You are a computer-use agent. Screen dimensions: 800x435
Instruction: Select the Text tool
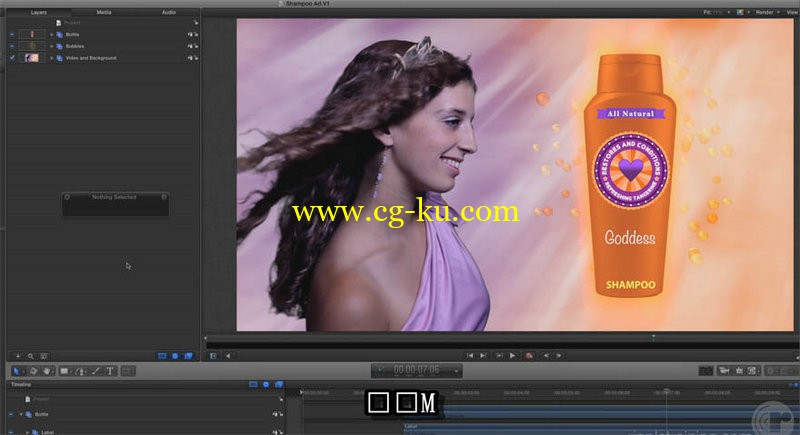(110, 371)
